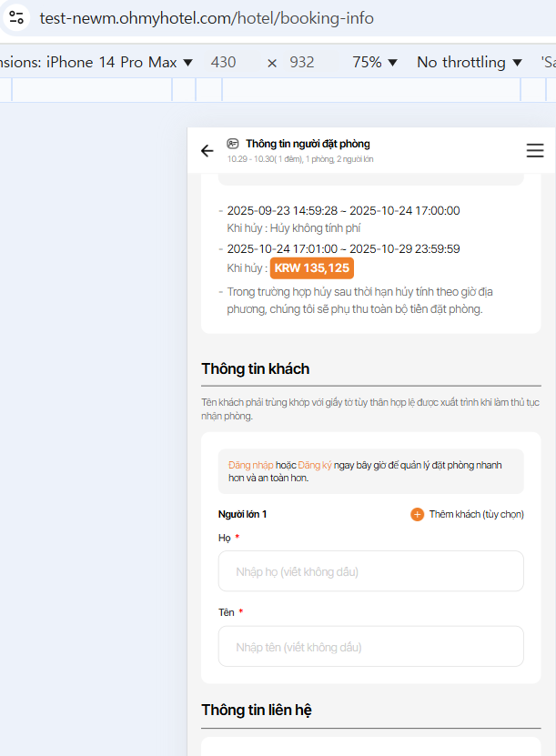Viewport: 556px width, 756px height.
Task: Click the KRW 135,125 cancellation fee badge
Action: (x=311, y=268)
